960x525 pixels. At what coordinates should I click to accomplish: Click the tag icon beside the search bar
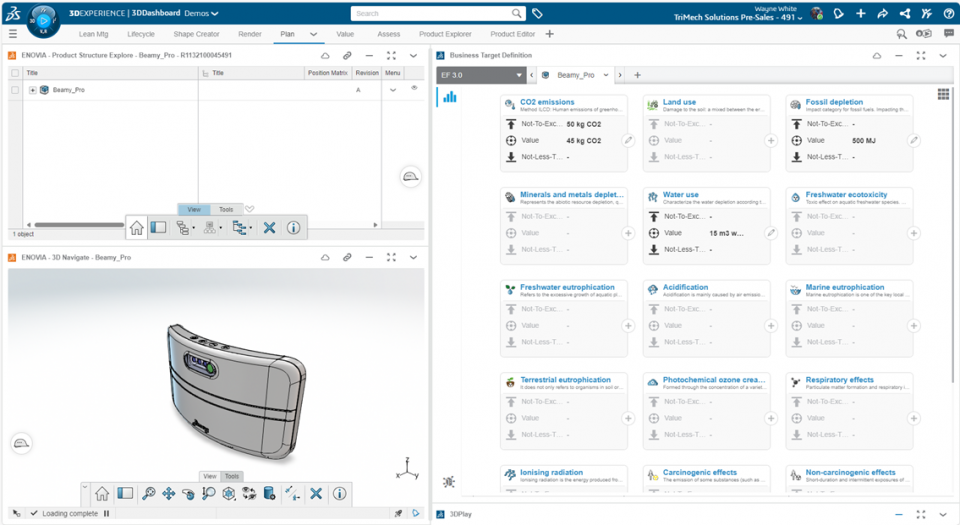[537, 13]
